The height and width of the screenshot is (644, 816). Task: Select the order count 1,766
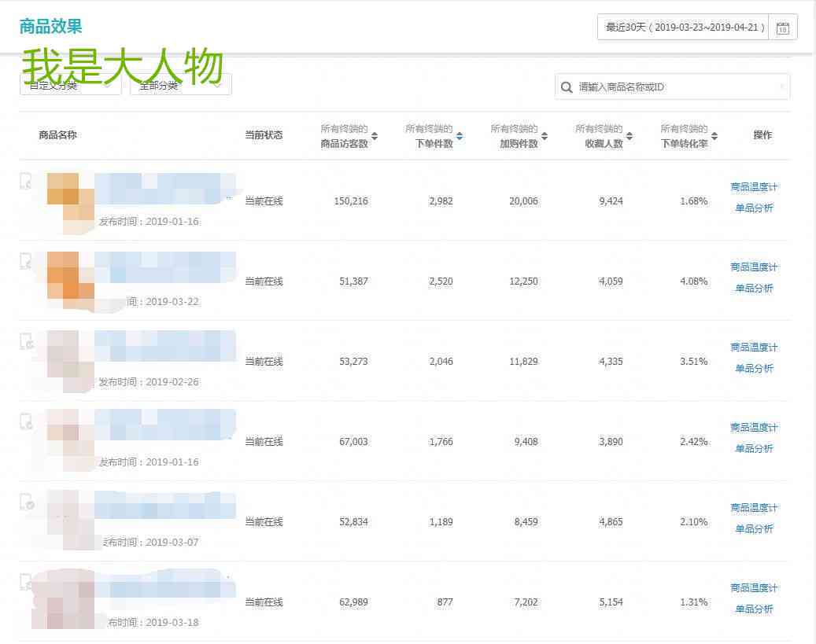441,442
